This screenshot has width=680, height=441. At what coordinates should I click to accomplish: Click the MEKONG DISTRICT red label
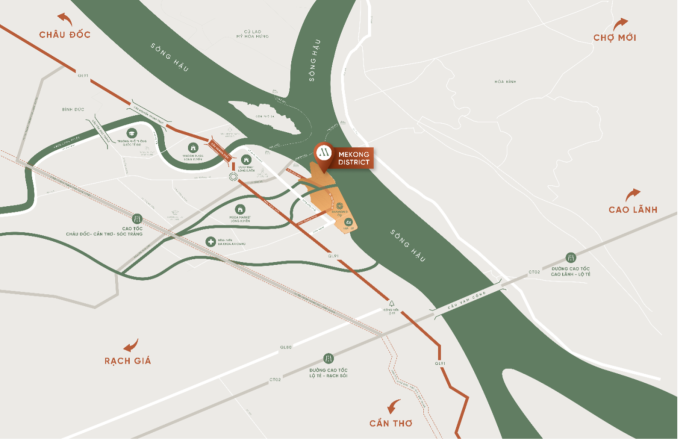pyautogui.click(x=353, y=158)
